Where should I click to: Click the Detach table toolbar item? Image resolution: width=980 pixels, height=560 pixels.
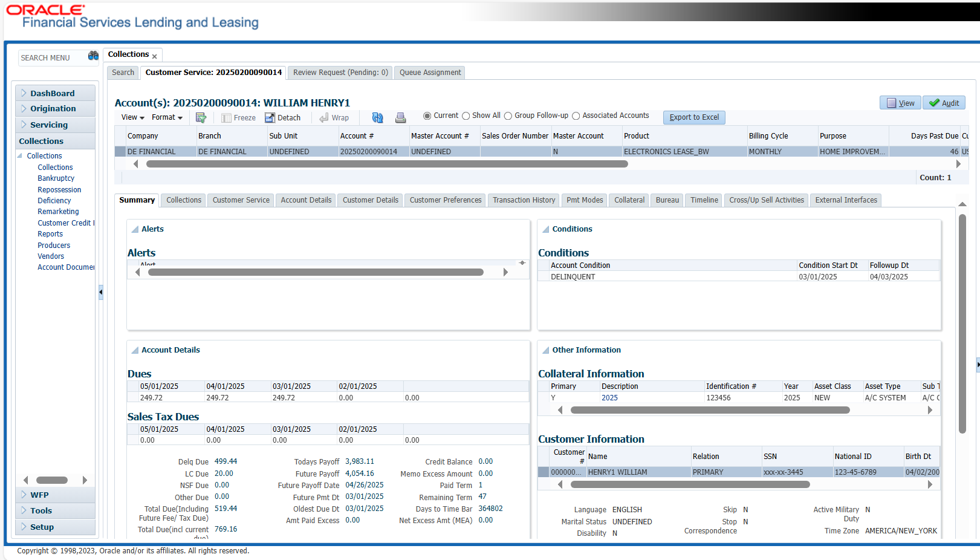(x=282, y=118)
